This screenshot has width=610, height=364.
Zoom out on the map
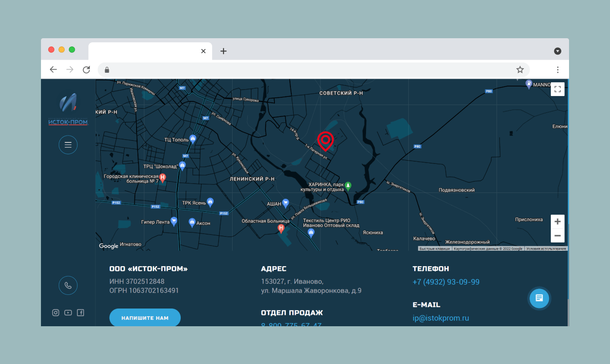[x=557, y=236]
